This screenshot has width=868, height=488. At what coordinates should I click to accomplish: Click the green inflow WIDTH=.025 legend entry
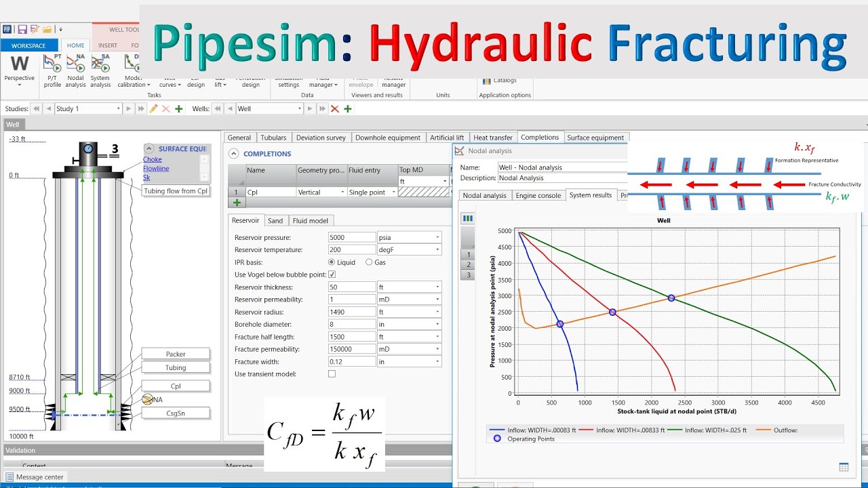click(x=707, y=430)
